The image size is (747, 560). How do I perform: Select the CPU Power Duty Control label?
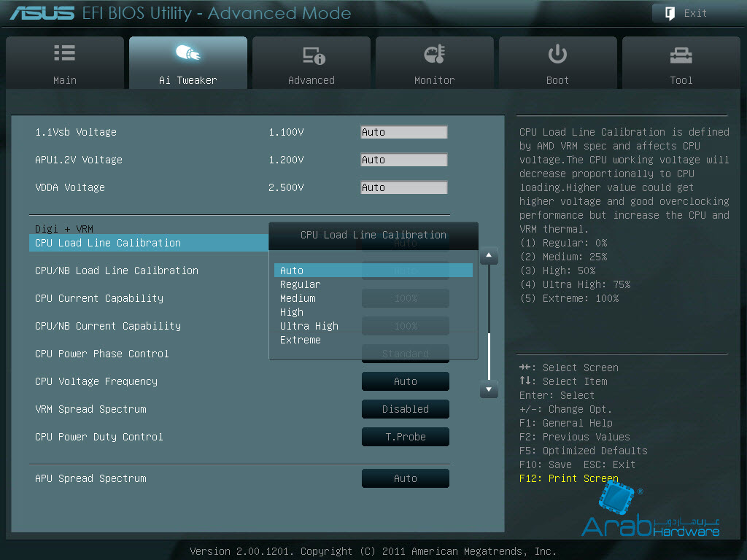pyautogui.click(x=99, y=437)
